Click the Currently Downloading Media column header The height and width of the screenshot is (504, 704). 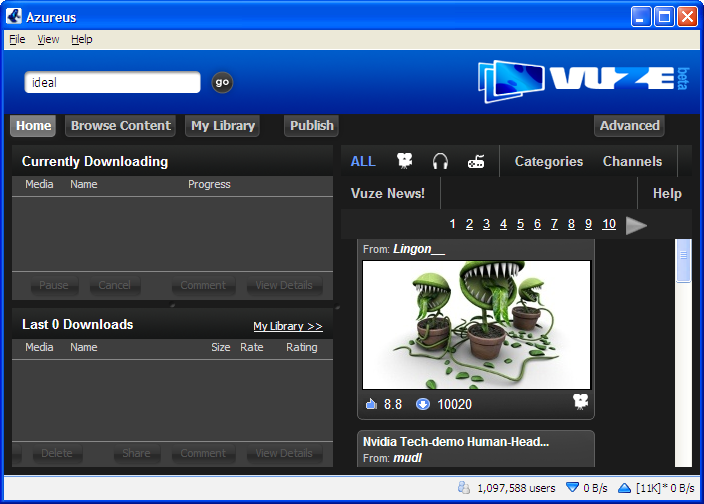pos(39,184)
